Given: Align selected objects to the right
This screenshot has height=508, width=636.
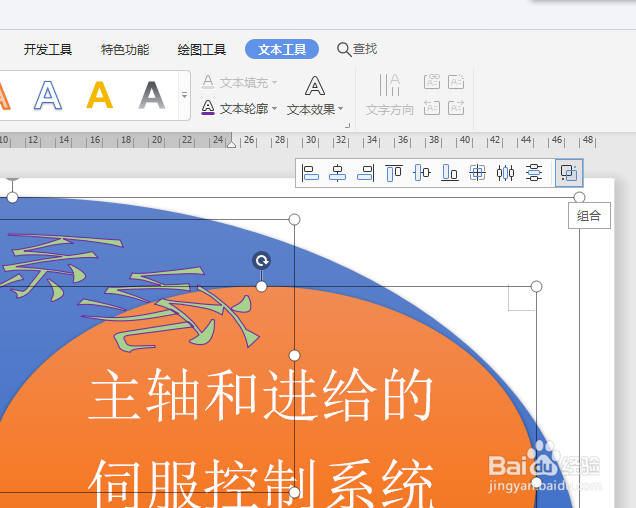Looking at the screenshot, I should coord(365,173).
